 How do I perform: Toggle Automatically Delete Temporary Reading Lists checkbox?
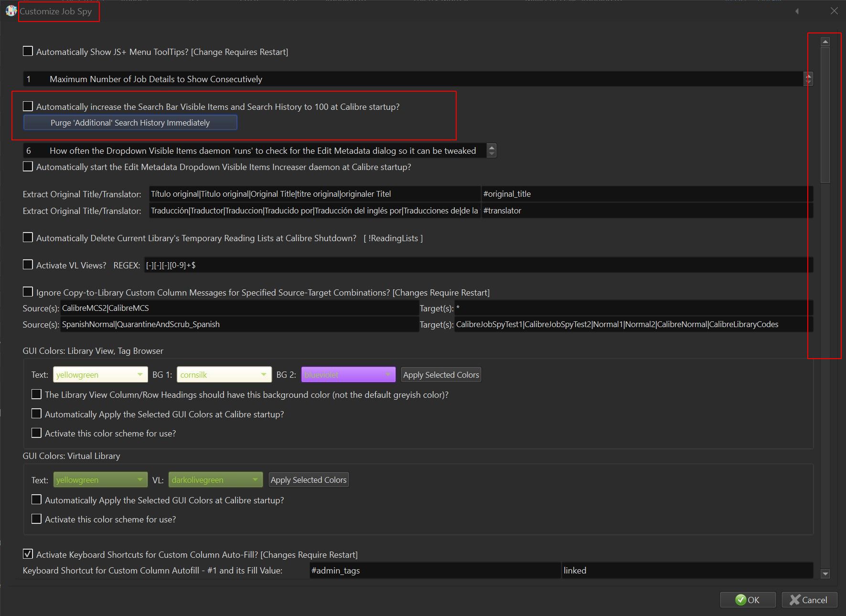[x=28, y=237]
